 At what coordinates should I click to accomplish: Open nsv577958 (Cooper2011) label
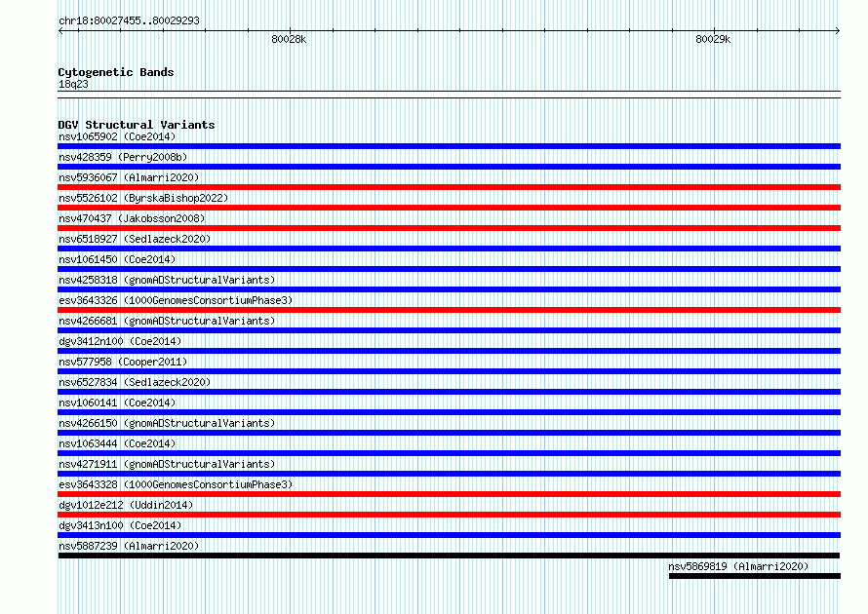tap(123, 362)
